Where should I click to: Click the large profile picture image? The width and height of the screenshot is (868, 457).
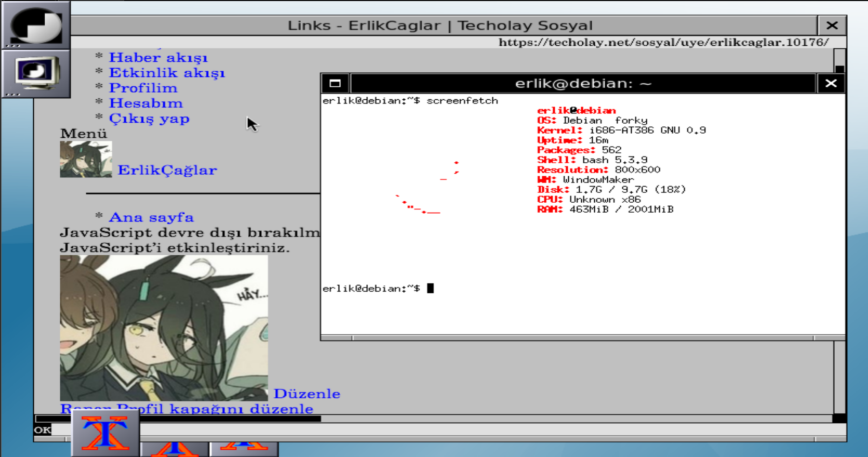click(x=164, y=328)
